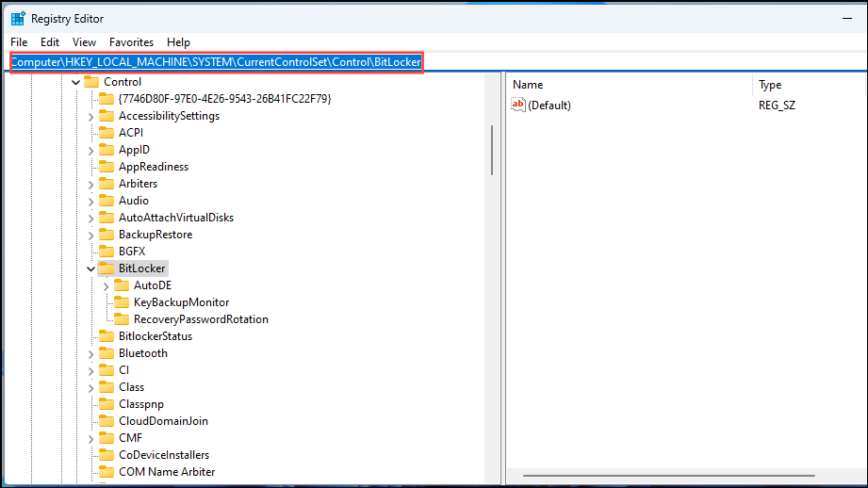Minimize the Registry Editor window
868x488 pixels.
[x=847, y=18]
